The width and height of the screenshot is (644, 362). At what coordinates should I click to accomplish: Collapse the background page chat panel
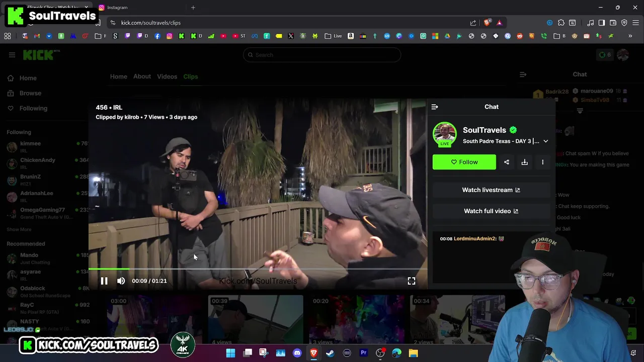(x=523, y=74)
